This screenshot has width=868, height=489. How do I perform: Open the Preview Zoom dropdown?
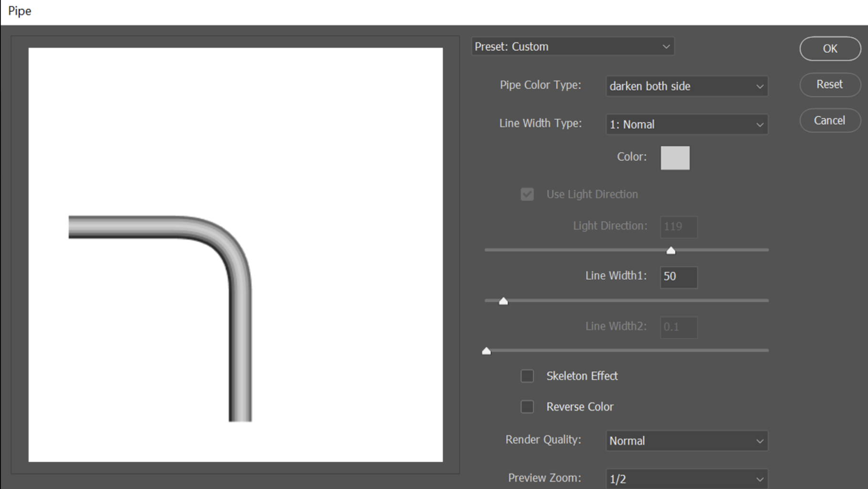pyautogui.click(x=687, y=479)
